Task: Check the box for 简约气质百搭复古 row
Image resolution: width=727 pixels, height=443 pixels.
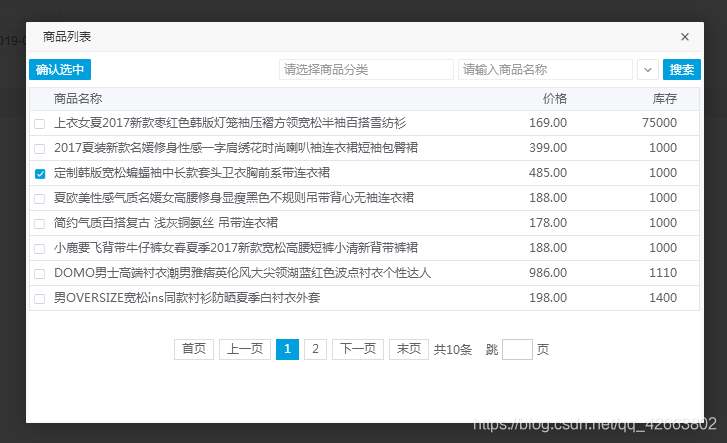Action: click(x=40, y=224)
